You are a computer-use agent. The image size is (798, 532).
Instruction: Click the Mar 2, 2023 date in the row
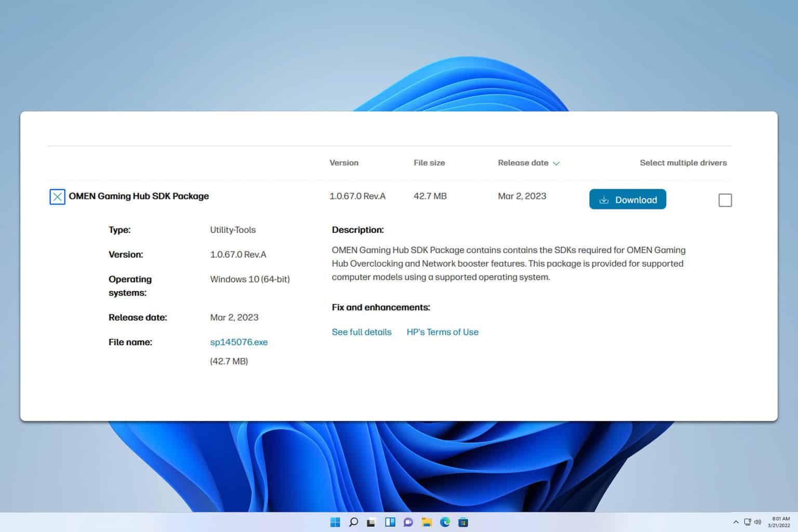522,196
